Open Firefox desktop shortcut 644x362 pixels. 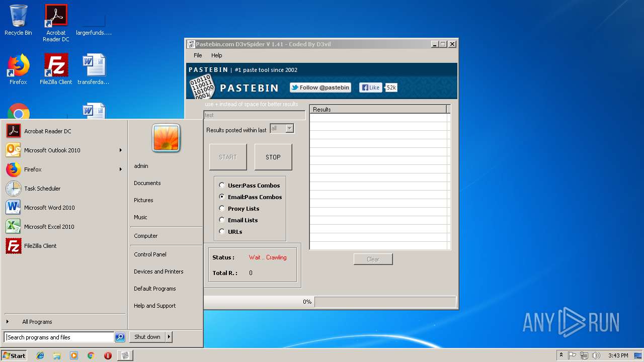[18, 69]
